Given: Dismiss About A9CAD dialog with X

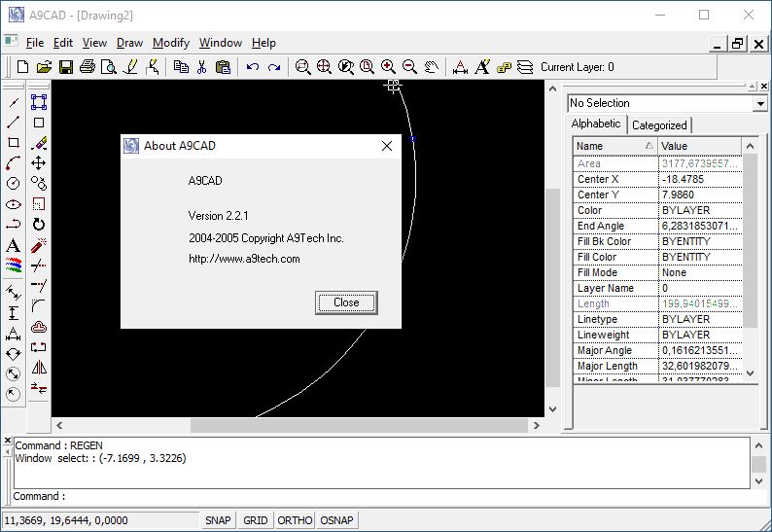Looking at the screenshot, I should (387, 146).
